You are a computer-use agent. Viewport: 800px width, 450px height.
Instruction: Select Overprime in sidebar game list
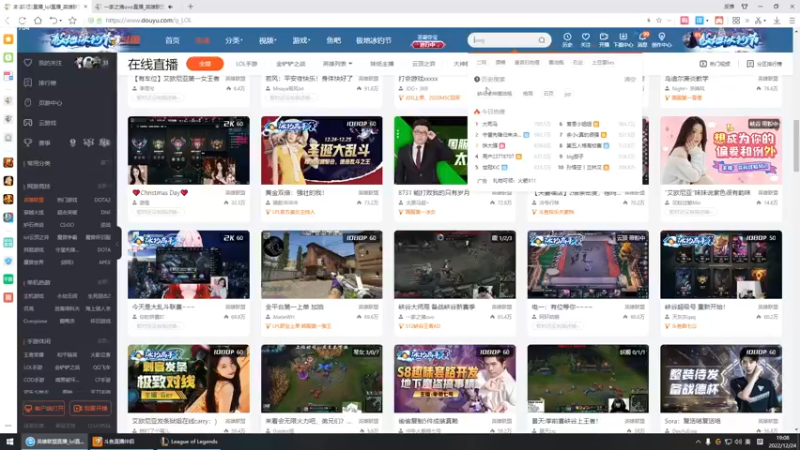(x=35, y=321)
